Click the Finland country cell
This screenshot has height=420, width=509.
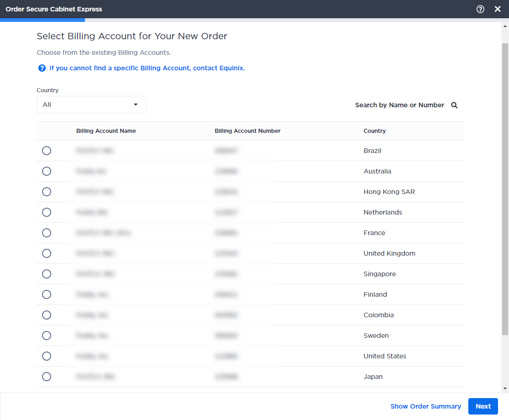pos(375,294)
